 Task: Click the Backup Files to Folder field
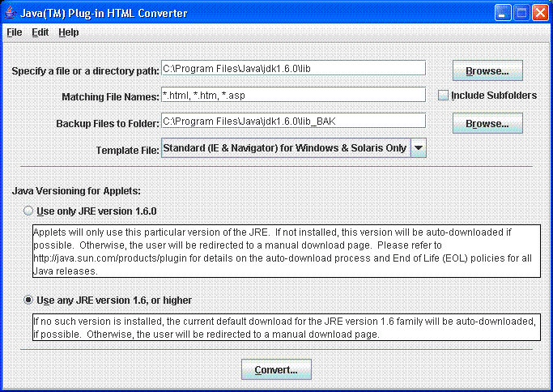point(293,121)
